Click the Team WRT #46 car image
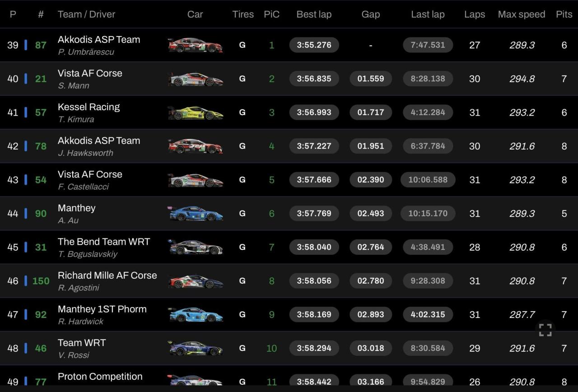 tap(195, 348)
